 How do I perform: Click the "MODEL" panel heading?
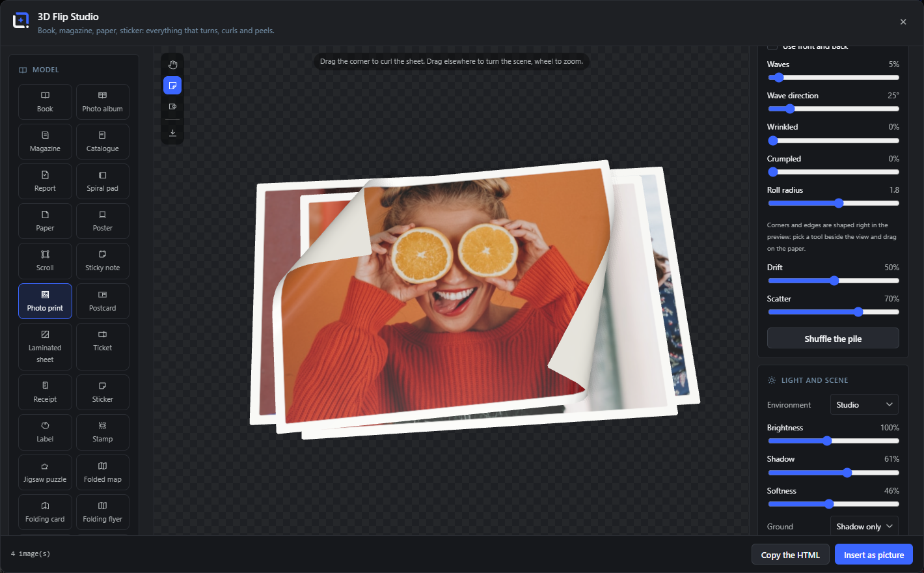[x=46, y=70]
